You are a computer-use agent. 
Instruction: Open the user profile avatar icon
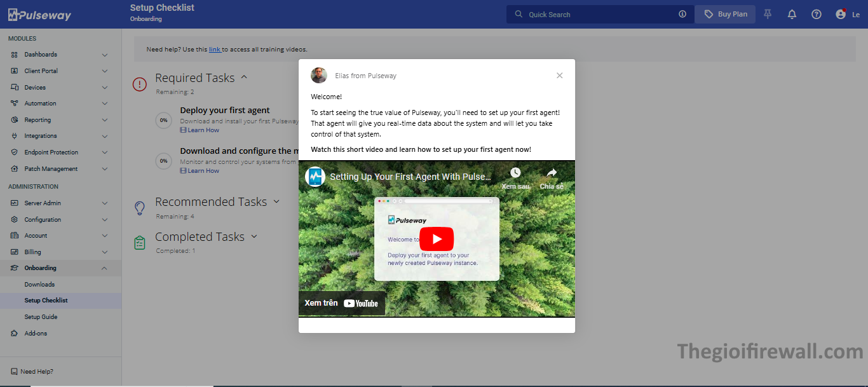(x=841, y=14)
